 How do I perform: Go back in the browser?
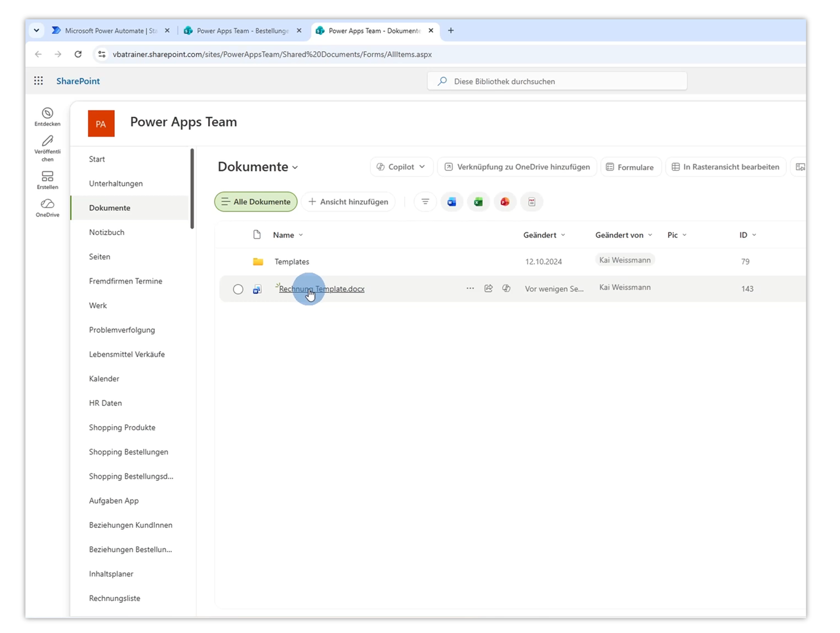pos(38,55)
